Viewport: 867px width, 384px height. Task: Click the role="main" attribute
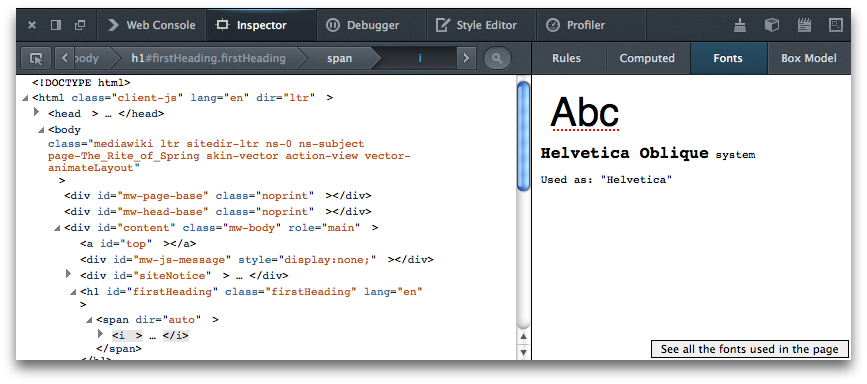tap(324, 228)
